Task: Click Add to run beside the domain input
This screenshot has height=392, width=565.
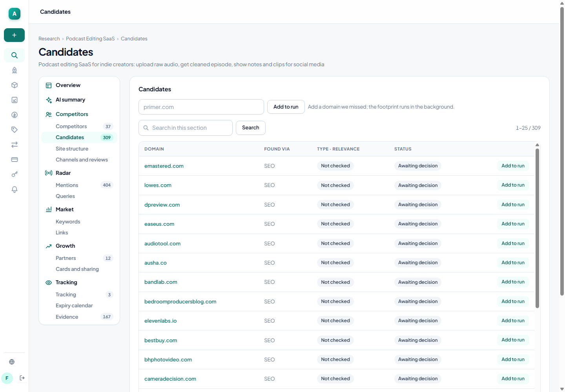Action: click(x=286, y=107)
